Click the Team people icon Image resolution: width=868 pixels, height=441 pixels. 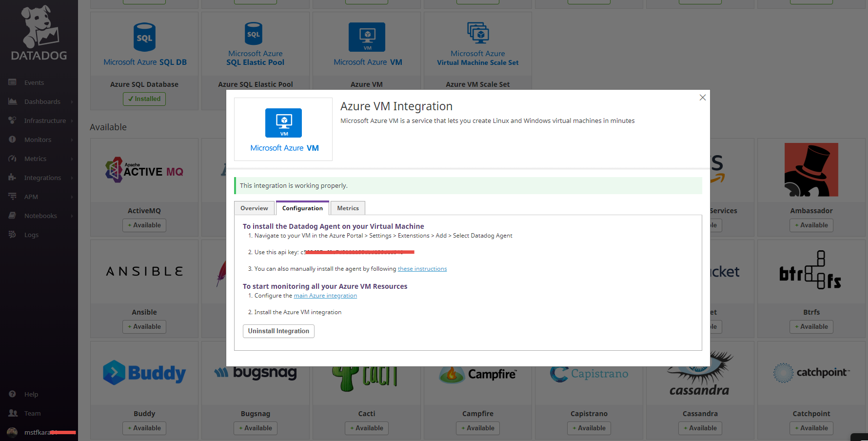pyautogui.click(x=13, y=413)
